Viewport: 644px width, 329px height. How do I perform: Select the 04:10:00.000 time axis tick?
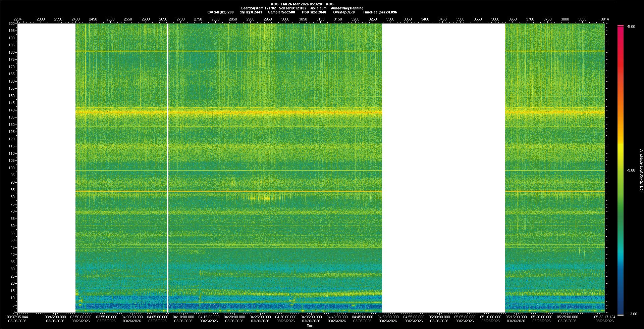click(x=183, y=317)
